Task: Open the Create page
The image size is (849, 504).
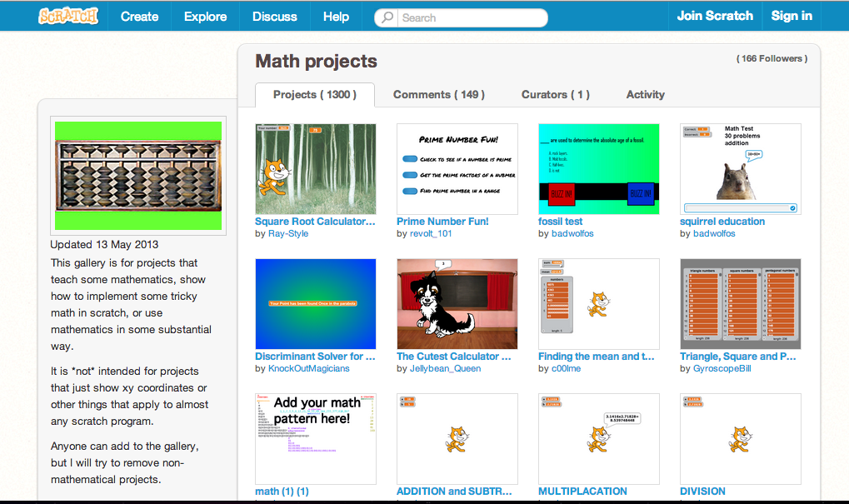Action: tap(139, 15)
